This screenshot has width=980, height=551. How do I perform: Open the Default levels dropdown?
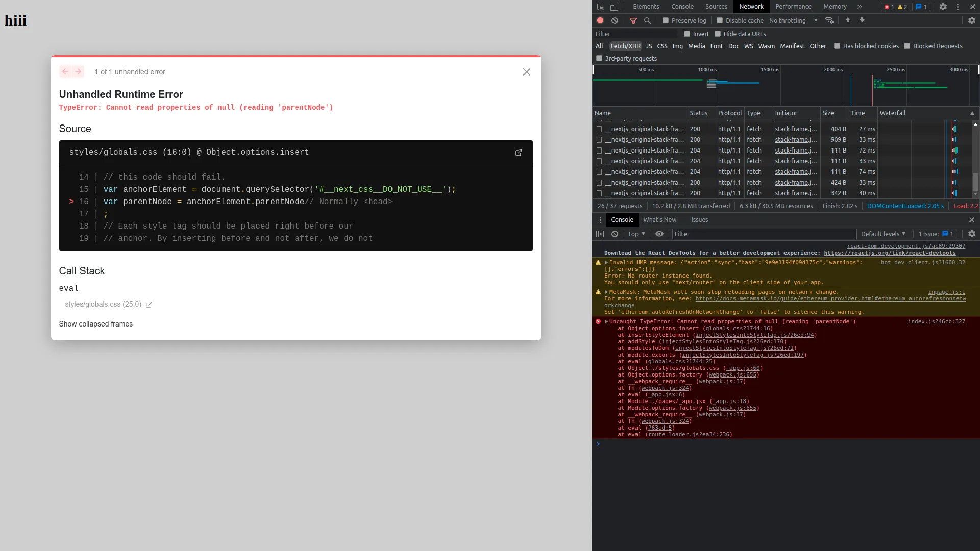point(883,234)
